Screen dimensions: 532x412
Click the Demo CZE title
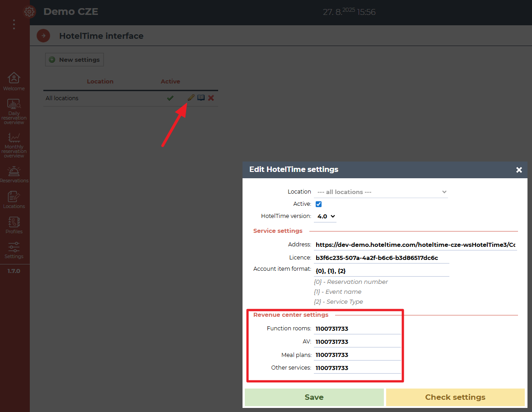[x=71, y=12]
